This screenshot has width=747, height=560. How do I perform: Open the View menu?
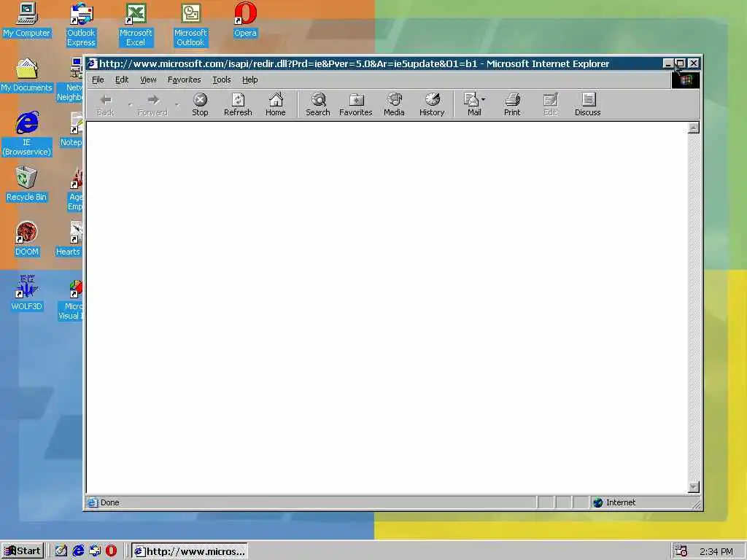148,79
